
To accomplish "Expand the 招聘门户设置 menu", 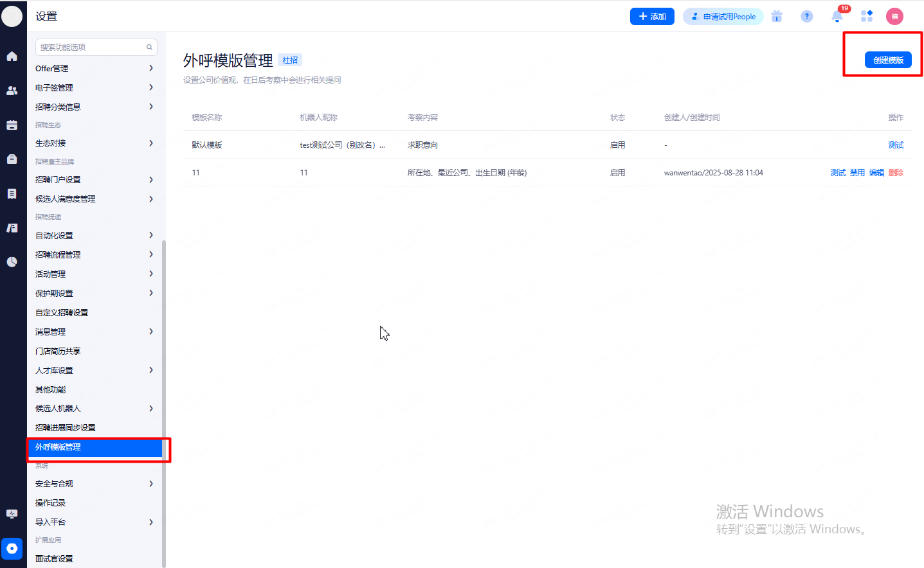I will (95, 180).
